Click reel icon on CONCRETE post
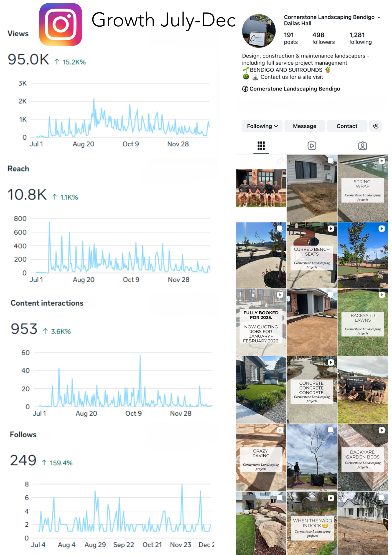This screenshot has width=392, height=555. 331,362
